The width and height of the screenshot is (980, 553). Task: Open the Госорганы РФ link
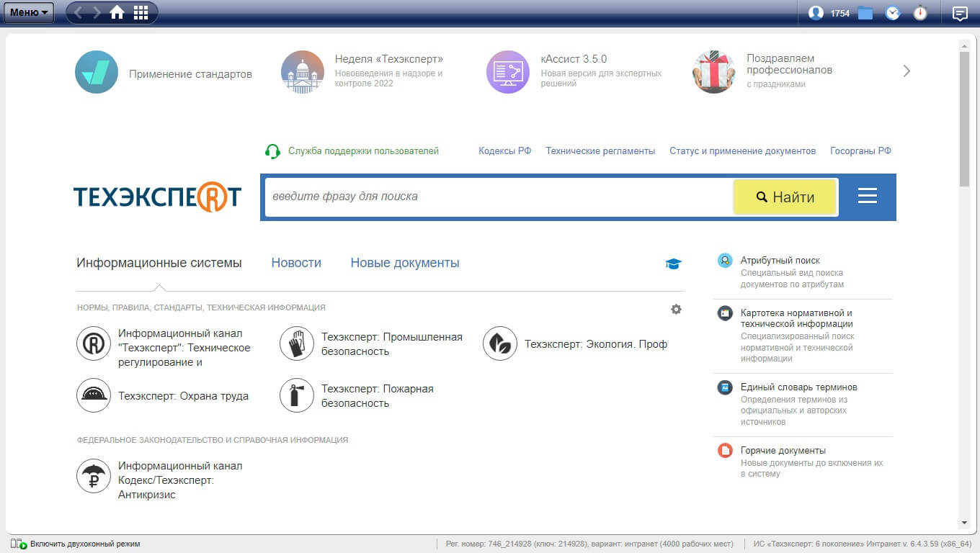(x=860, y=151)
